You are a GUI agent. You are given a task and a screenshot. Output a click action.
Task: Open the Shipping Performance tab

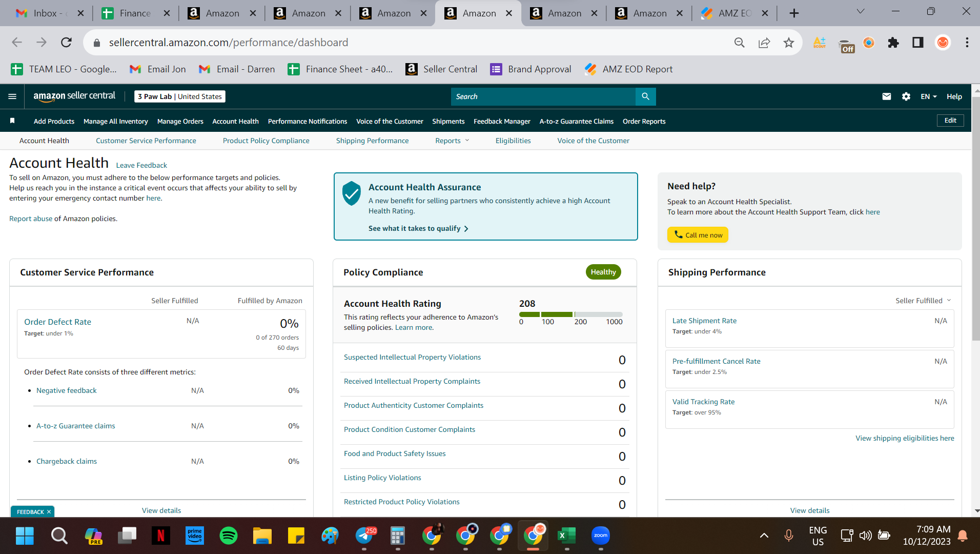(373, 141)
